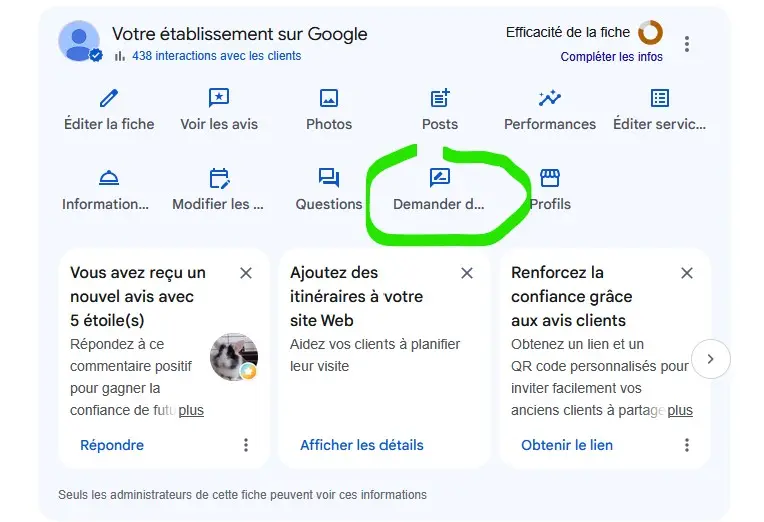Click the Éditer la fiche label

[x=109, y=124]
